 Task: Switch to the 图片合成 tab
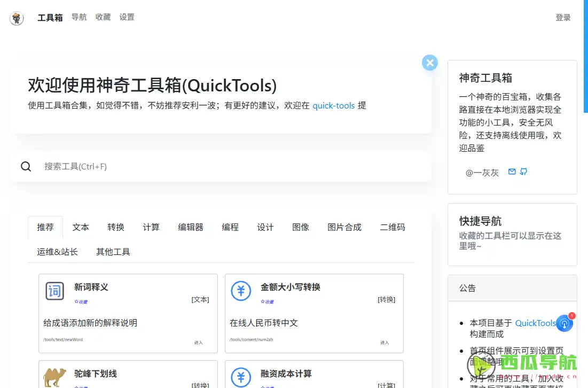click(x=344, y=227)
